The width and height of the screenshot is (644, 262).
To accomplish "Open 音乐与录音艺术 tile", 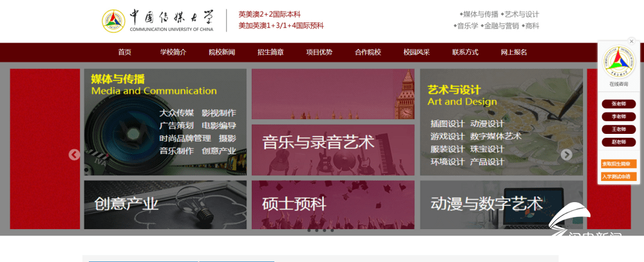I will tap(333, 150).
